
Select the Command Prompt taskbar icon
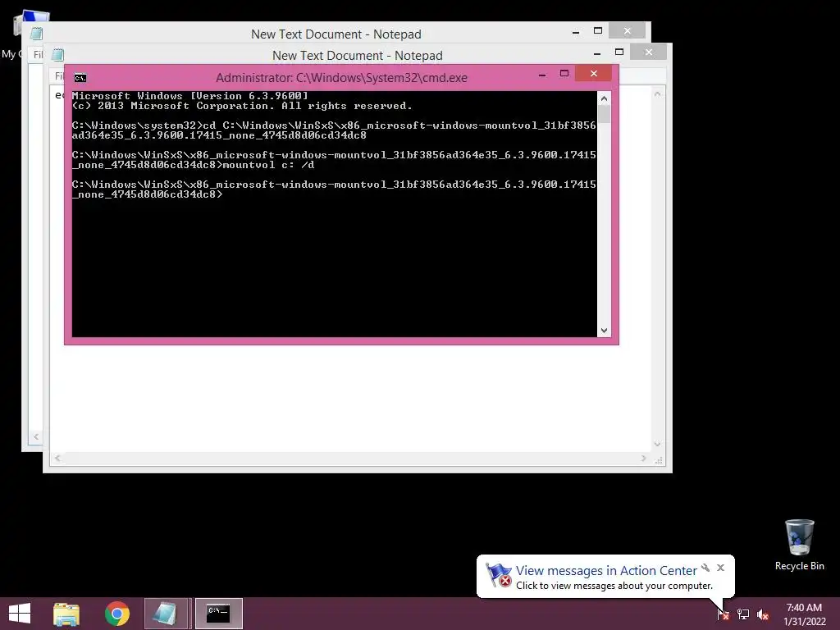[x=218, y=614]
